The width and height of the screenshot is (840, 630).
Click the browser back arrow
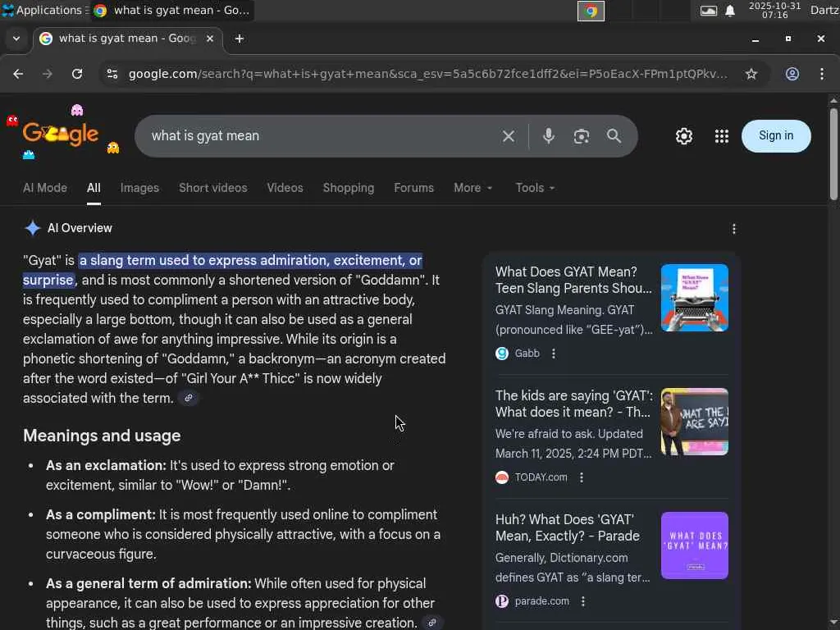point(18,74)
